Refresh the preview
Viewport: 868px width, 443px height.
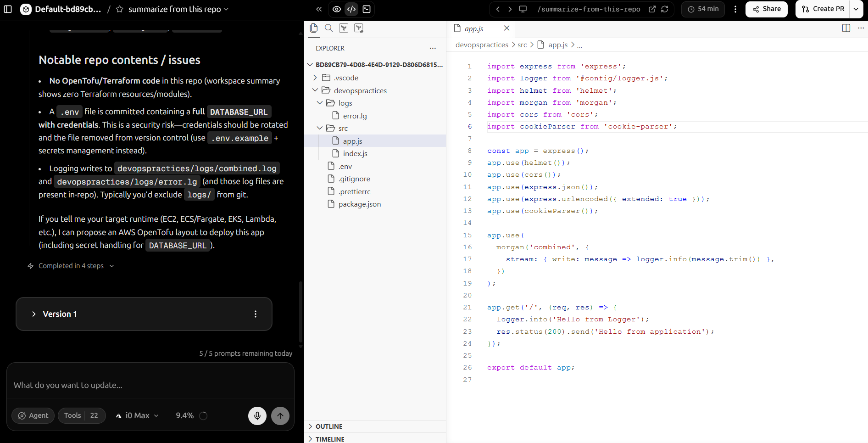665,9
